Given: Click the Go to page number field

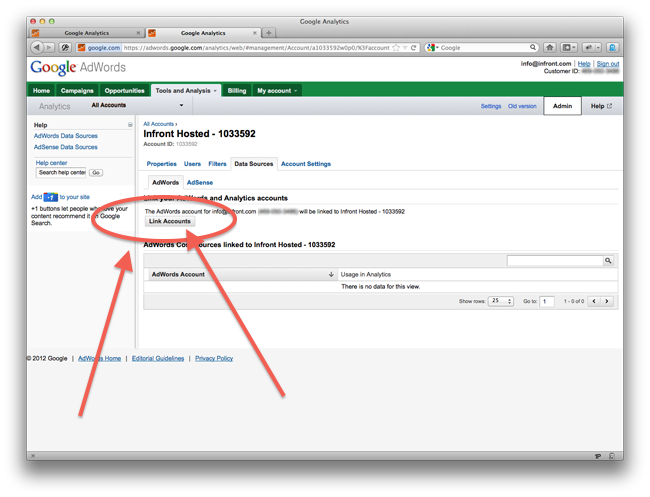Looking at the screenshot, I should click(547, 301).
